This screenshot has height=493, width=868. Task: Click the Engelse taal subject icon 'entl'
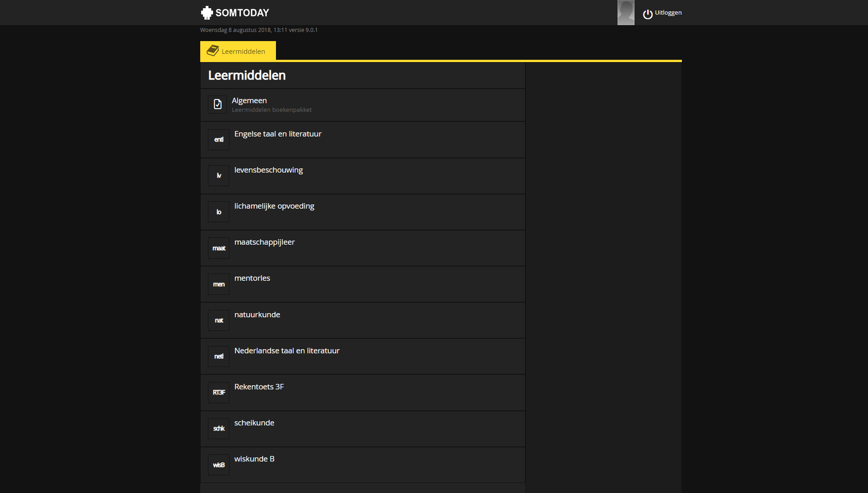pyautogui.click(x=218, y=140)
